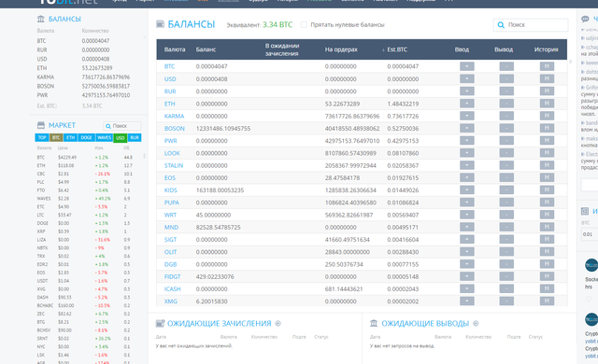Click the KARMA balance in left sidebar
This screenshot has height=364, width=598.
(106, 77)
